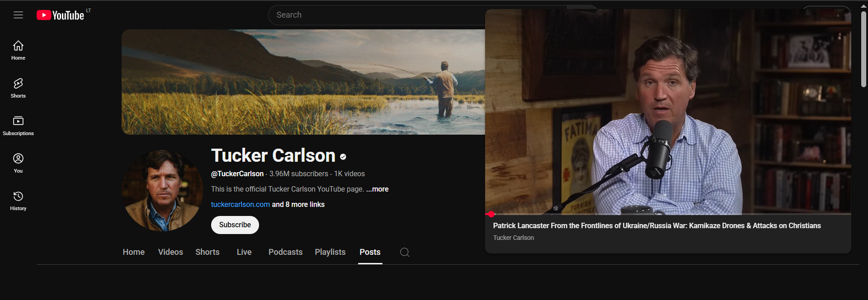Switch to the channel Shorts tab
This screenshot has width=868, height=300.
coord(208,252)
